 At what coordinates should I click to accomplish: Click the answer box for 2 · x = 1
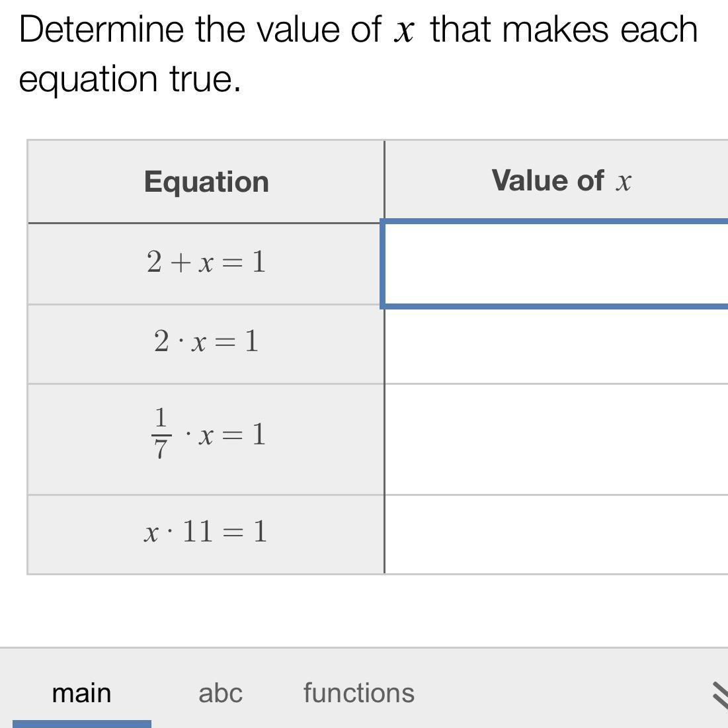click(x=556, y=346)
